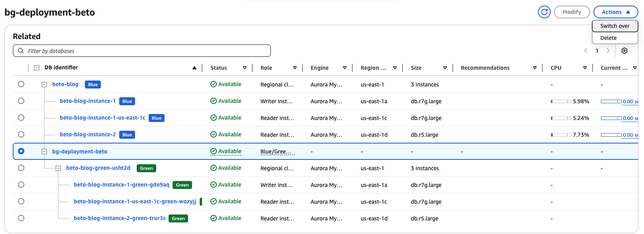
Task: Open table preferences gear icon
Action: [x=624, y=51]
